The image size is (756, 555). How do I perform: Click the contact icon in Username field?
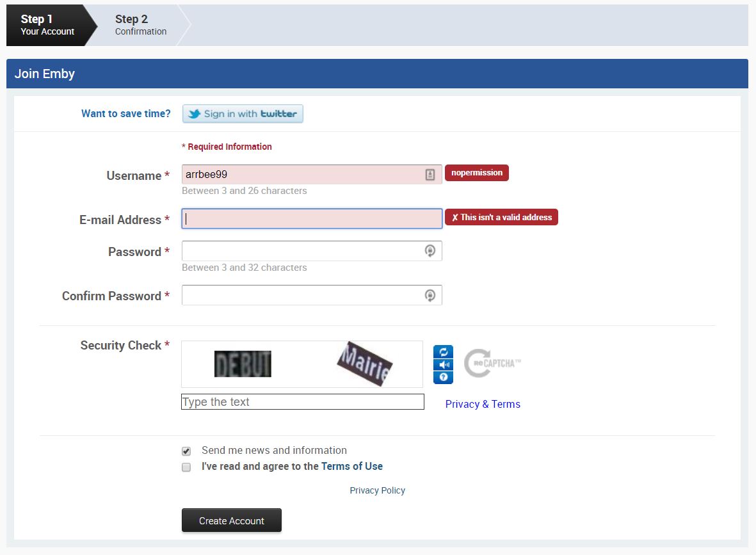430,175
